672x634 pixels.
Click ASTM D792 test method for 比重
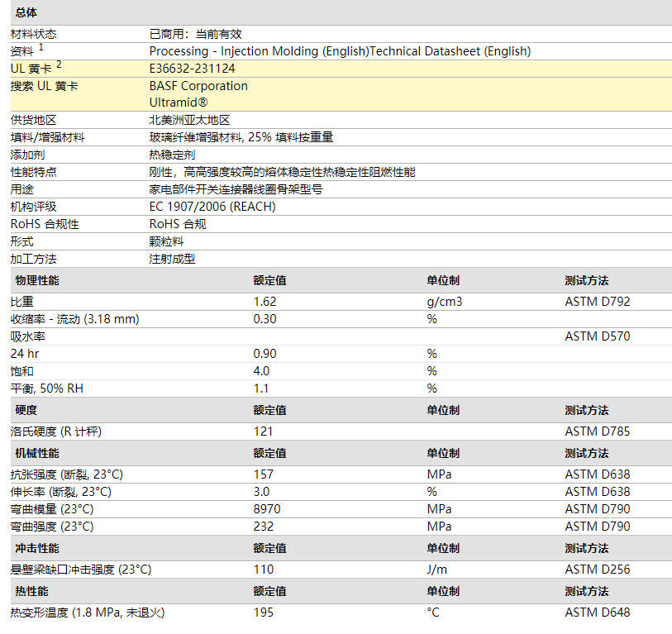point(597,302)
